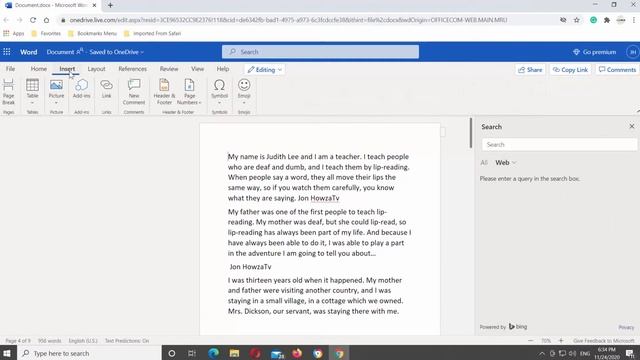Open Header & Footer
640x360 pixels.
point(164,92)
